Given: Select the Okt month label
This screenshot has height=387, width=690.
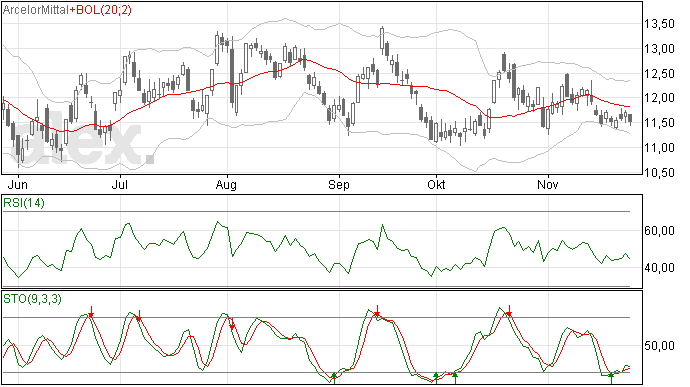Looking at the screenshot, I should (x=436, y=184).
